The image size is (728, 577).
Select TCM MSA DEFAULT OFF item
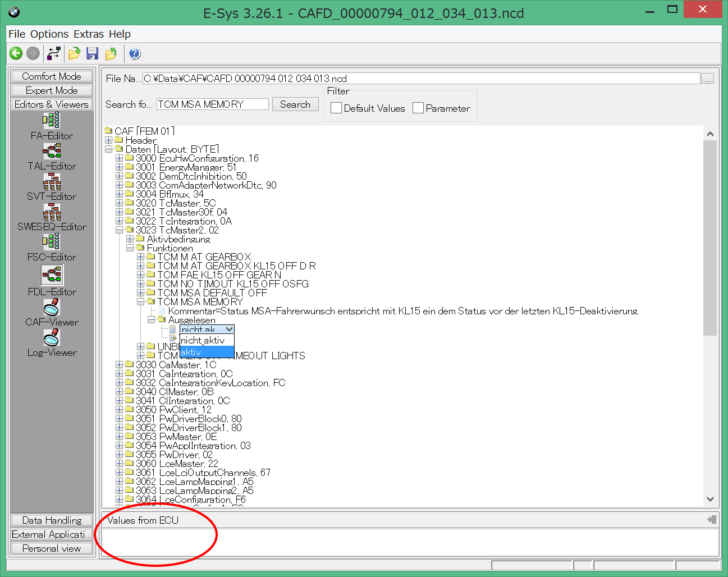(x=212, y=293)
